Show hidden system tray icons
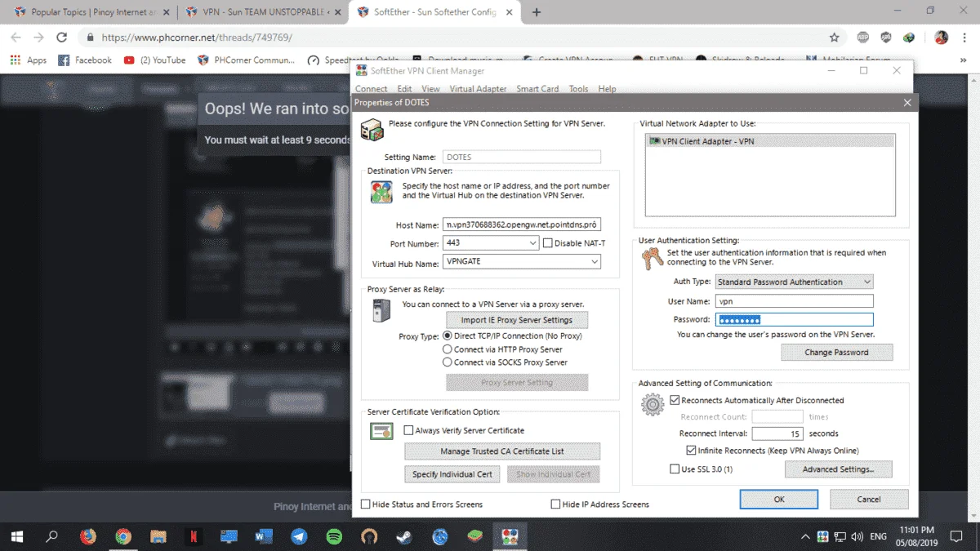Image resolution: width=980 pixels, height=551 pixels. pos(805,536)
